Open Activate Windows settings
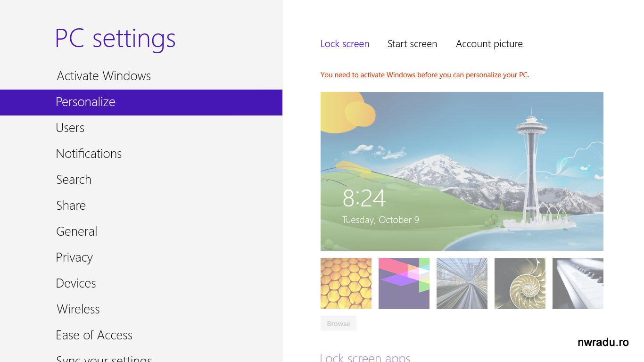This screenshot has width=644, height=362. [x=104, y=76]
